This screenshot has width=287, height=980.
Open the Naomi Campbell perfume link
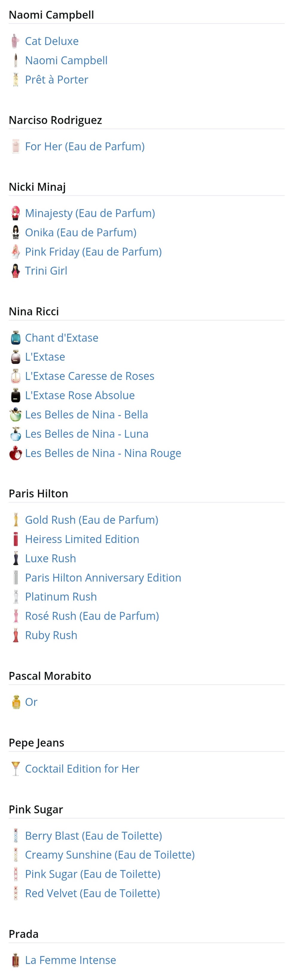pos(66,60)
